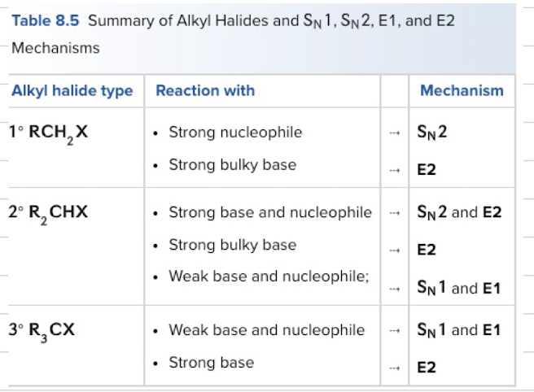Click arrow icon beside Strong base entry
This screenshot has width=534, height=392.
tap(394, 368)
